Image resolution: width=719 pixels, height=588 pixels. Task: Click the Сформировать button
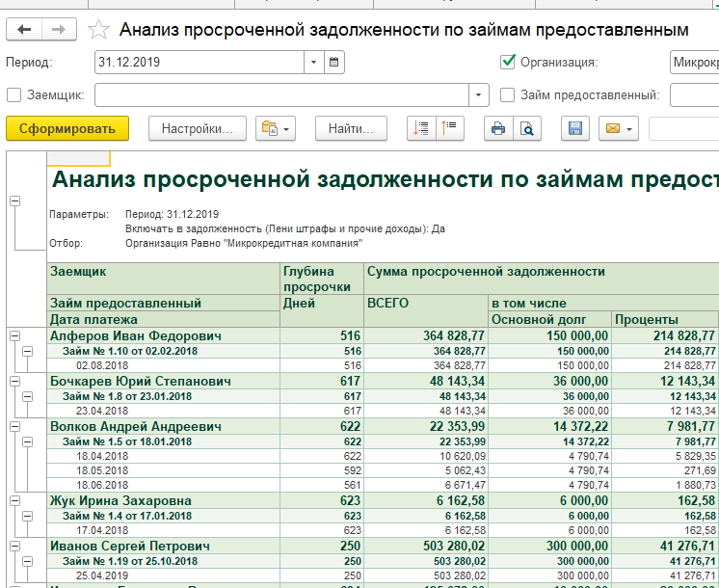tap(67, 128)
